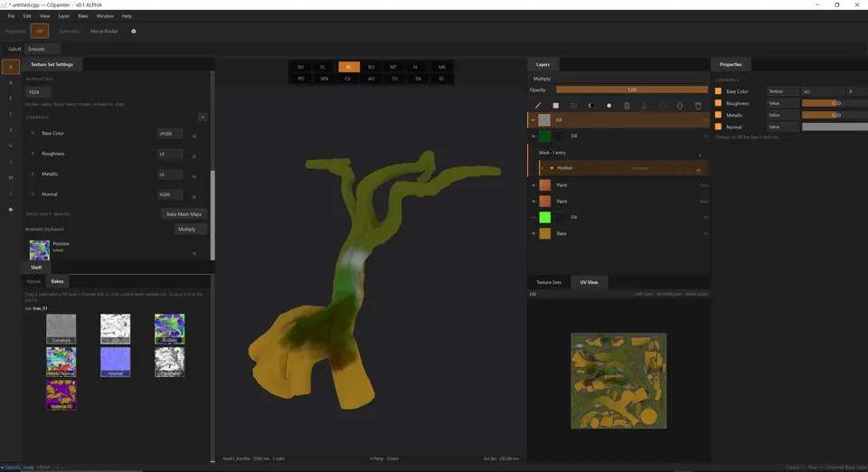Select the G tool in the left sidebar
The height and width of the screenshot is (472, 868).
[x=11, y=146]
